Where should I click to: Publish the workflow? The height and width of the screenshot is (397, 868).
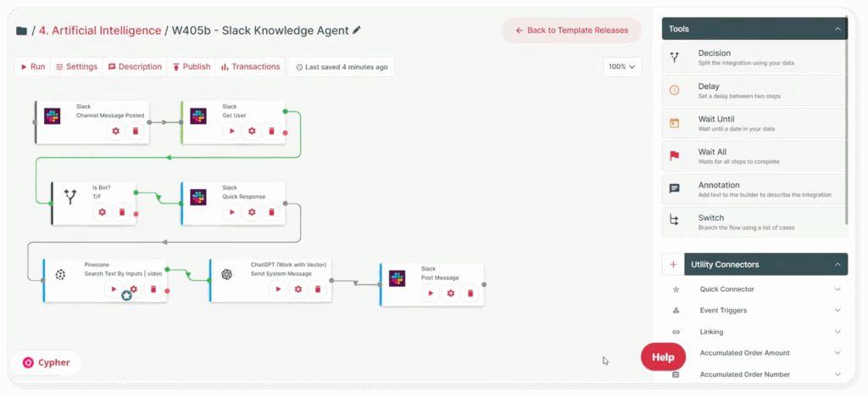click(x=191, y=66)
